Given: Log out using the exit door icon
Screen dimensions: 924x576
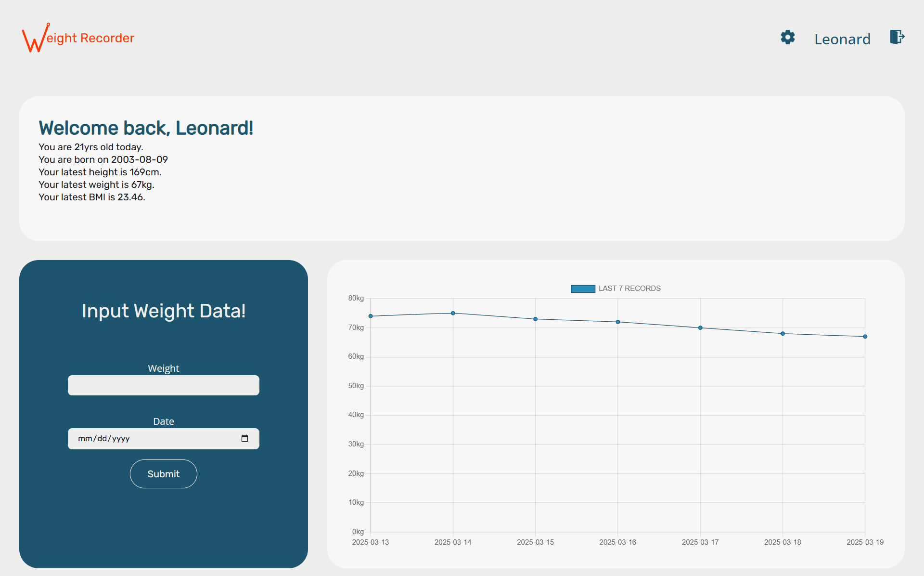Looking at the screenshot, I should coord(896,37).
